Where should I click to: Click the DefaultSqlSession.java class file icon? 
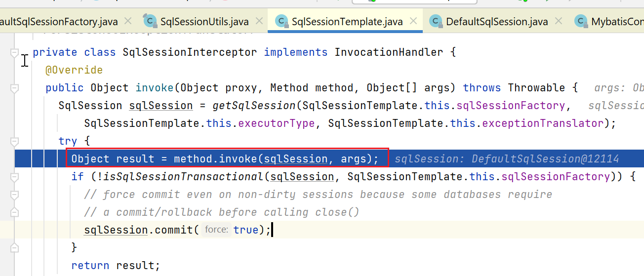tap(436, 21)
